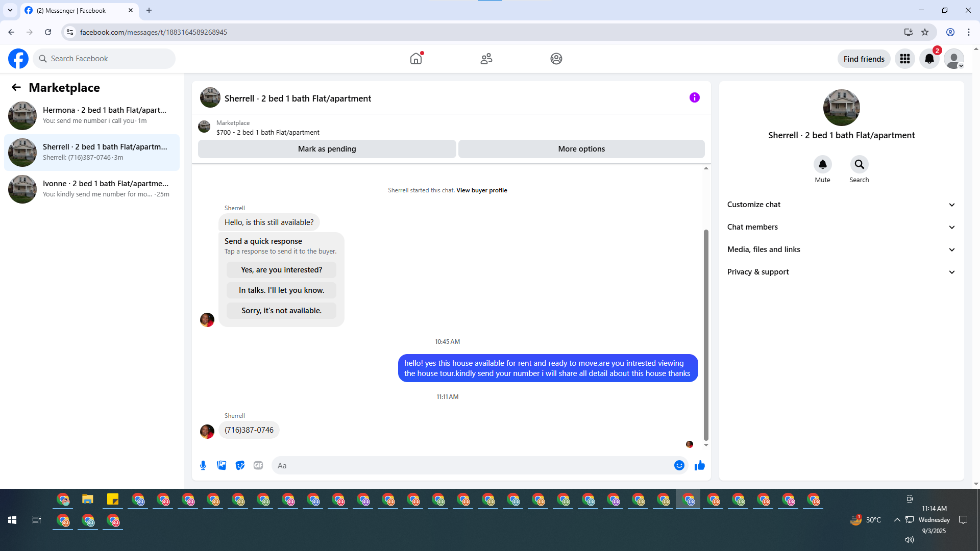Screen dimensions: 980x551
Task: Click the chat header listing thumbnail
Action: point(210,97)
